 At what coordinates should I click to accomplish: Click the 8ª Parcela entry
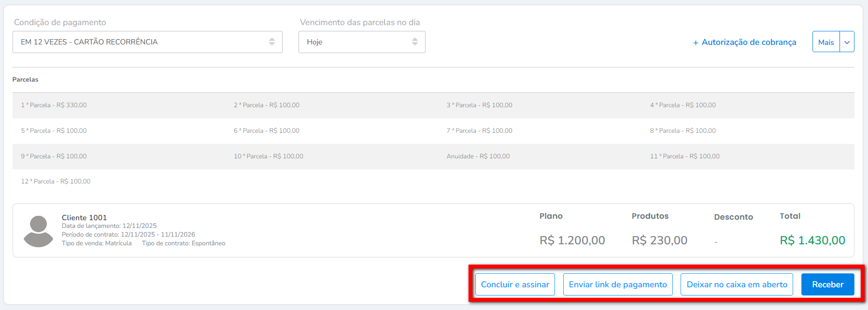coord(683,131)
